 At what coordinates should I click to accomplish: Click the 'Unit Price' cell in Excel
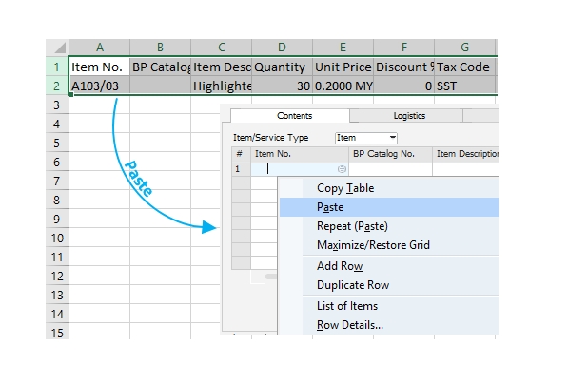point(343,67)
